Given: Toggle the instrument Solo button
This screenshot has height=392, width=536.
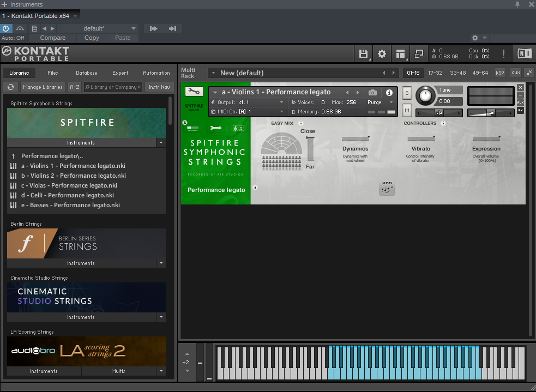Looking at the screenshot, I should click(x=407, y=93).
